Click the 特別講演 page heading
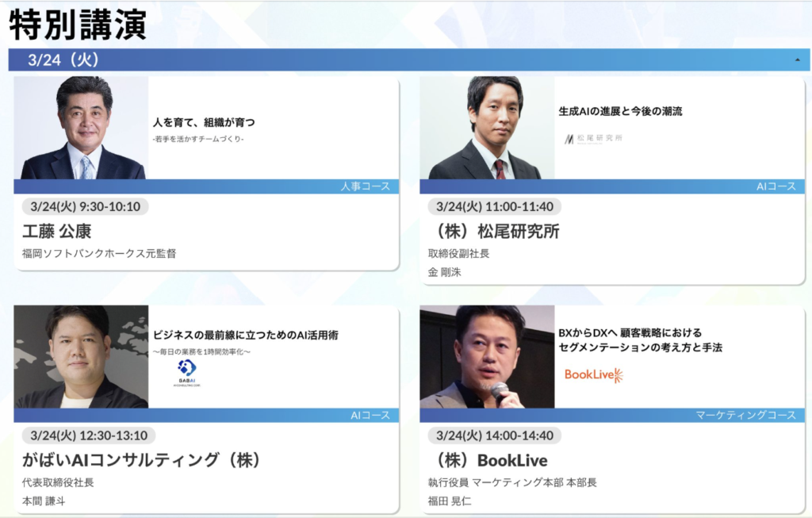812x518 pixels. (78, 25)
